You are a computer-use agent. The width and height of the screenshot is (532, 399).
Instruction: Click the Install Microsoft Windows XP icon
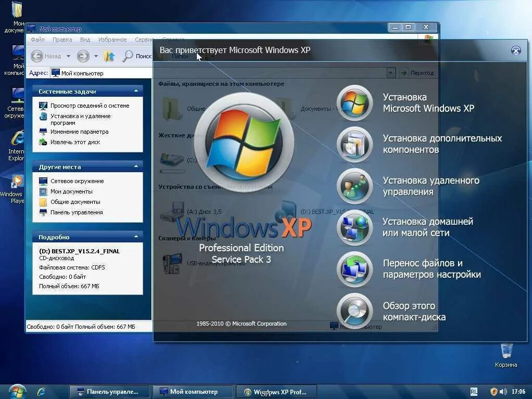354,102
